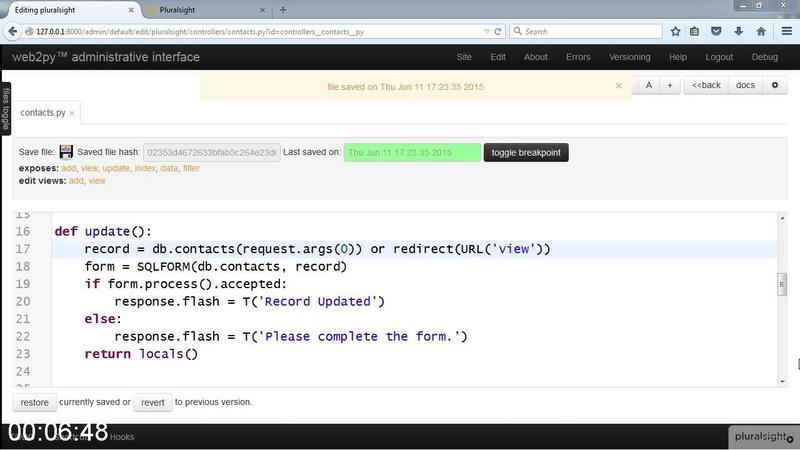The image size is (800, 450).
Task: Open the downloads arrow icon
Action: pos(738,32)
